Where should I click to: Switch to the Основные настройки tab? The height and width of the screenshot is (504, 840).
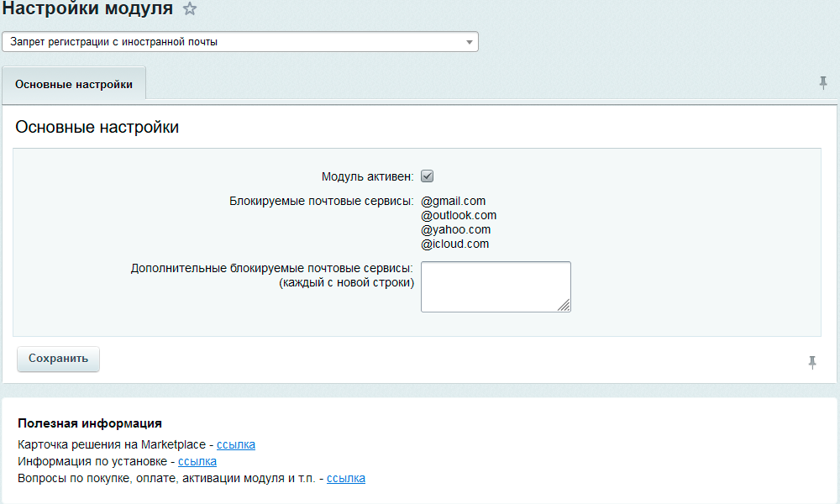coord(74,85)
